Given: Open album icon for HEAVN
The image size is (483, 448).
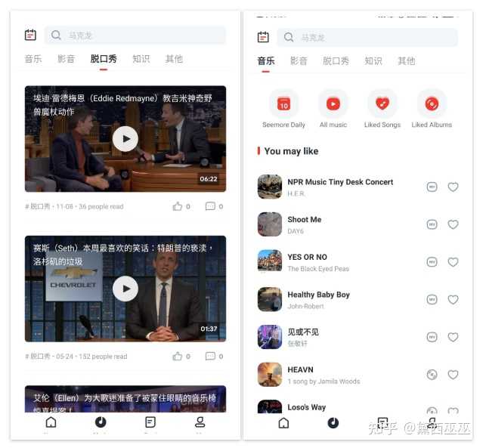Looking at the screenshot, I should click(432, 375).
